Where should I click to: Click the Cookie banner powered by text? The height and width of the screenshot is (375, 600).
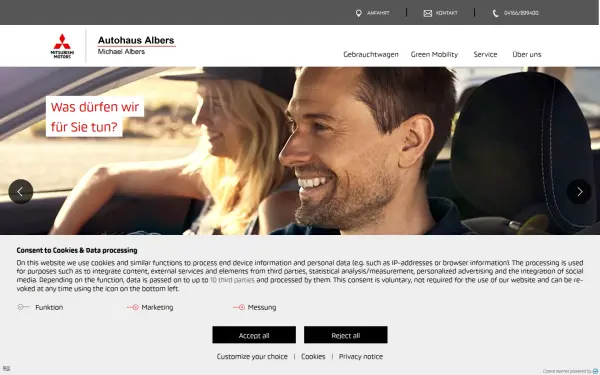click(567, 371)
